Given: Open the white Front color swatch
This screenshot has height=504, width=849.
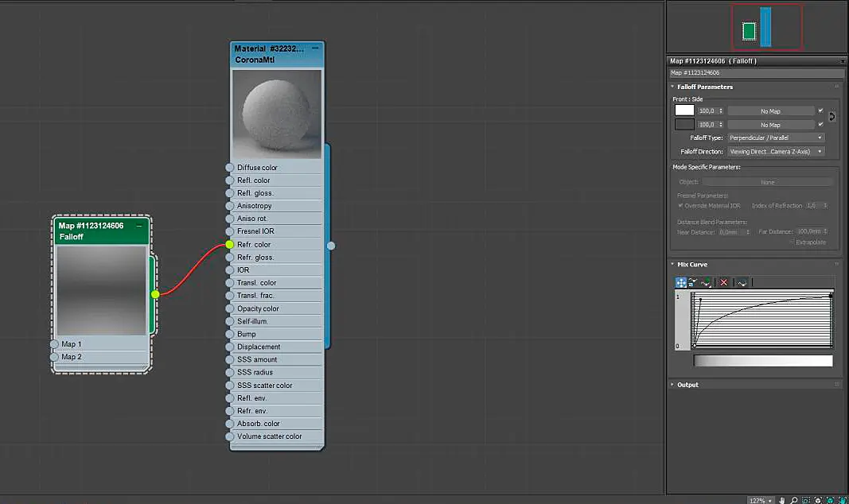Looking at the screenshot, I should click(x=684, y=110).
